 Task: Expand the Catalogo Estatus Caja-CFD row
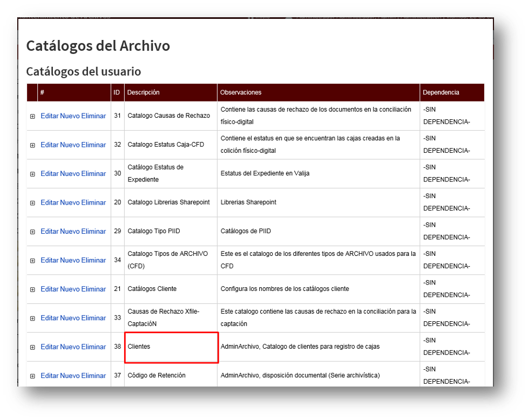pos(32,145)
